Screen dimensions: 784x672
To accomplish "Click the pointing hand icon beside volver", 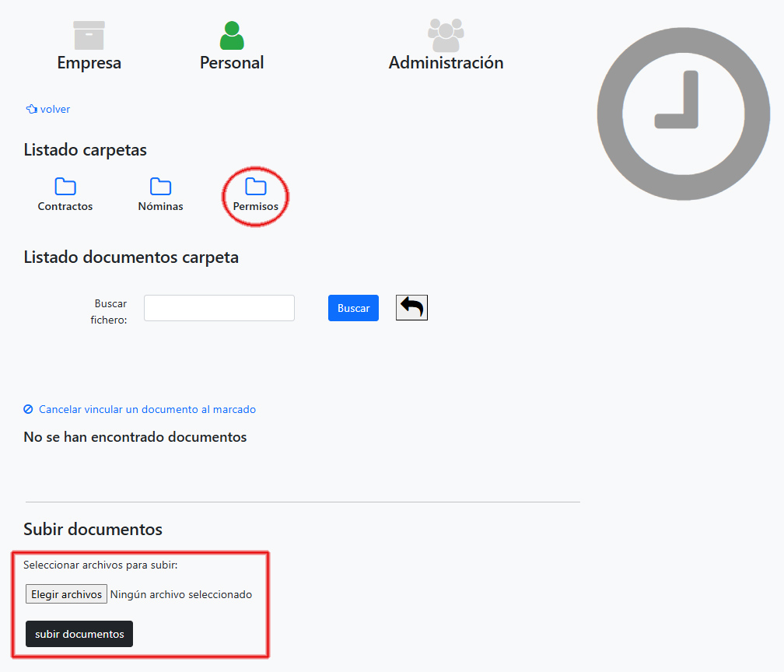I will pos(31,109).
